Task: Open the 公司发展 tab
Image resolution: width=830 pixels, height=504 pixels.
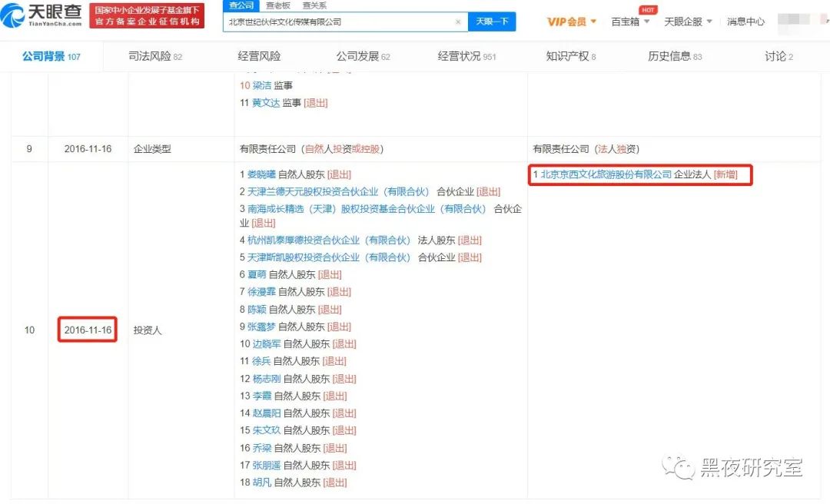Action: click(363, 56)
